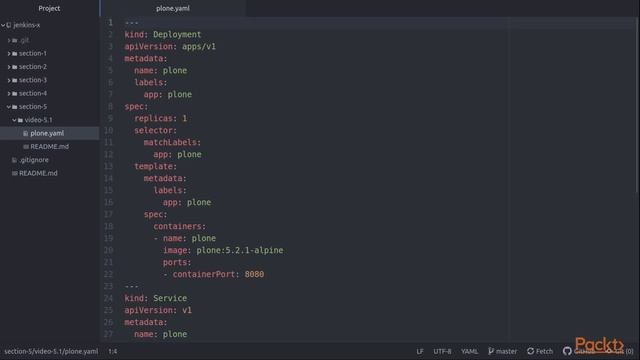Click on "image: plone:5.2.1-alpine" text
The height and width of the screenshot is (360, 640).
click(x=223, y=250)
